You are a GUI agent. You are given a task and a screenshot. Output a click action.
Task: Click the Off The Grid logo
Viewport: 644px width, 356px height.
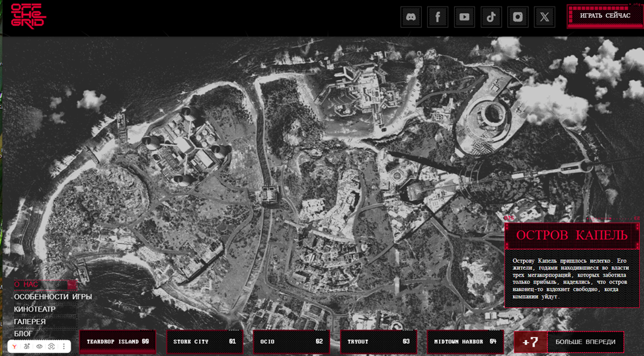click(x=28, y=17)
